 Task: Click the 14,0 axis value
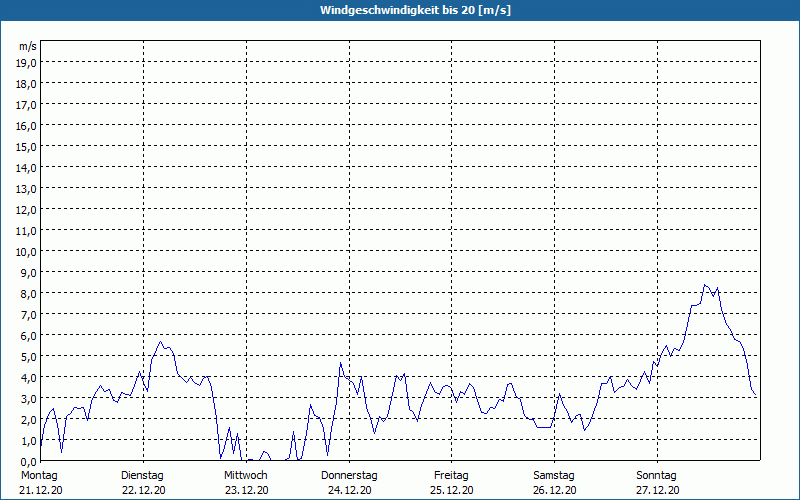[26, 168]
